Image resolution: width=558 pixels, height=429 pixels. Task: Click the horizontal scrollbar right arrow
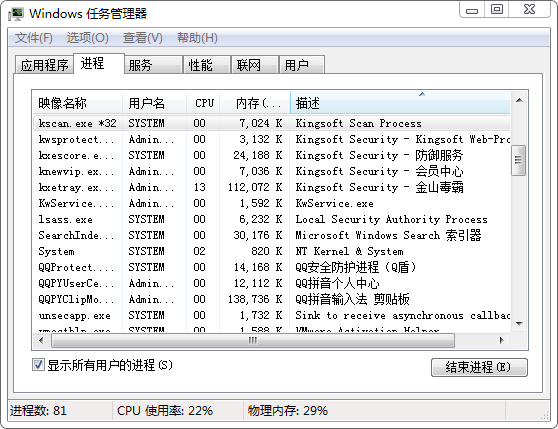(x=502, y=340)
